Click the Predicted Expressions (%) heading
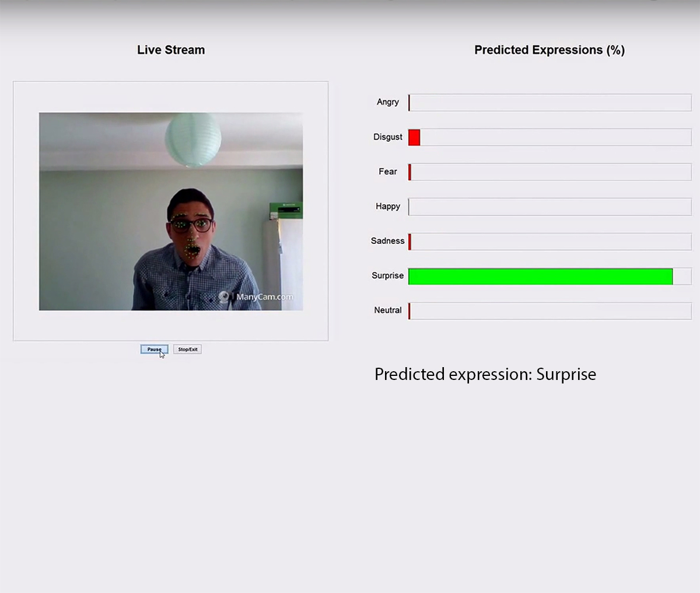This screenshot has width=700, height=593. click(x=549, y=50)
